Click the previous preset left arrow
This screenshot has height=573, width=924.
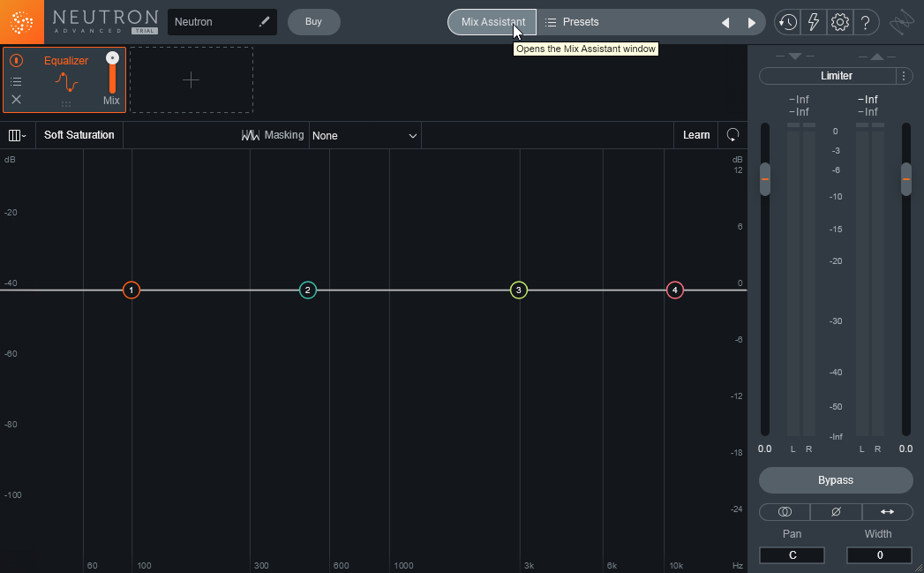pos(725,22)
